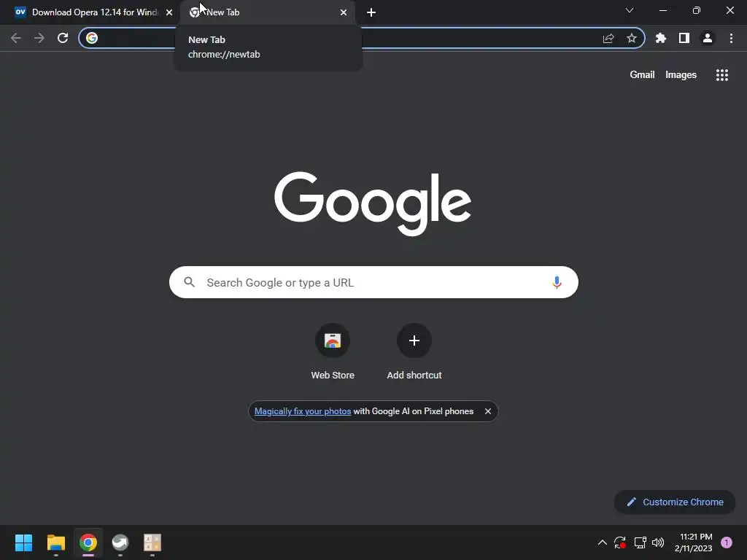Open the Images link
Screen dimensions: 747x560
click(x=681, y=75)
